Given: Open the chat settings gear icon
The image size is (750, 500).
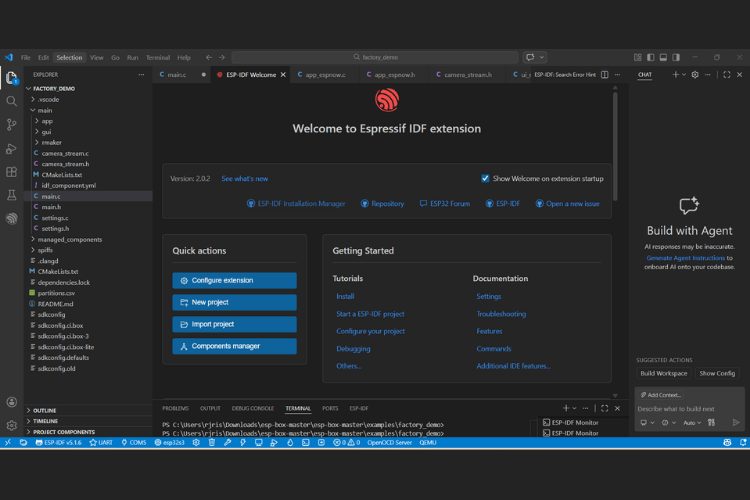Looking at the screenshot, I should pos(695,75).
